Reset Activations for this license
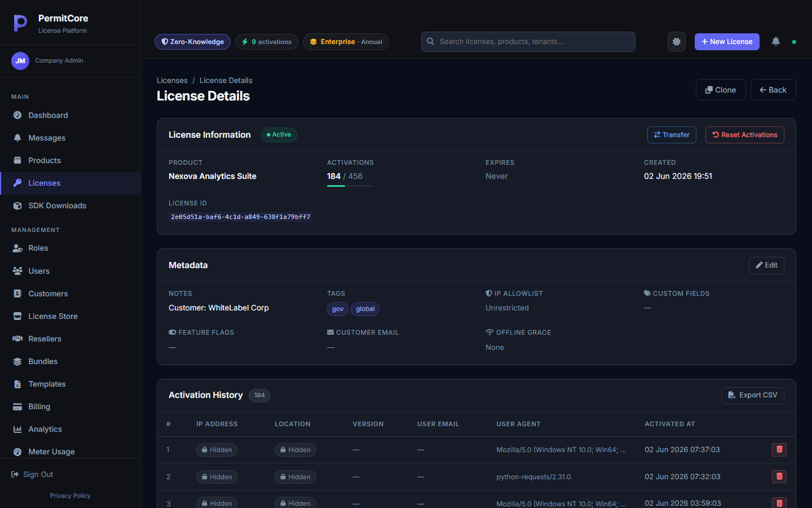This screenshot has width=812, height=508. pos(745,135)
